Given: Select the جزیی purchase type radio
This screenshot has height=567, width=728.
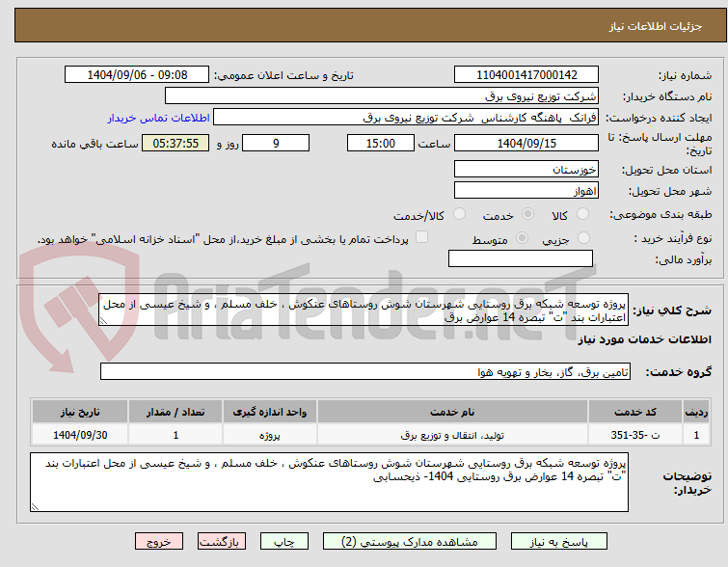Looking at the screenshot, I should coord(583,238).
